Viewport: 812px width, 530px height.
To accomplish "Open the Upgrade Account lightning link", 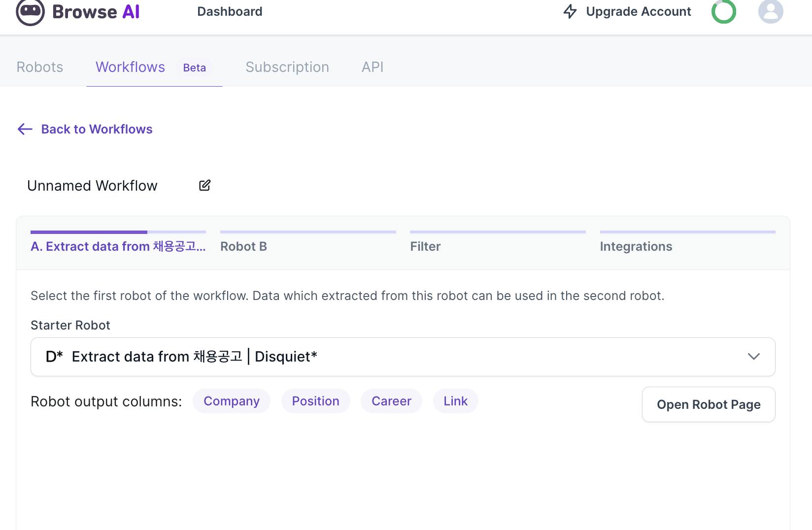I will coord(627,11).
